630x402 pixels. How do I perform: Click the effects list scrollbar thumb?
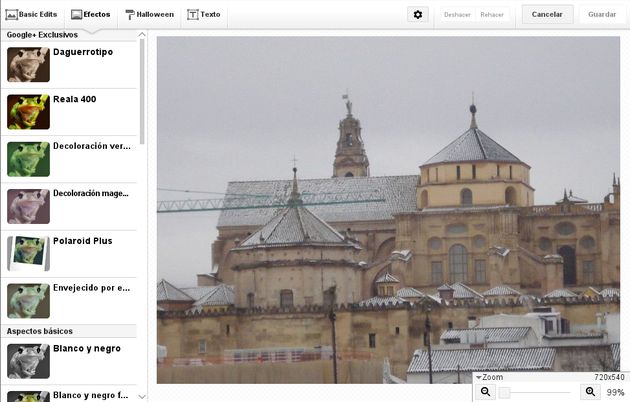point(142,92)
